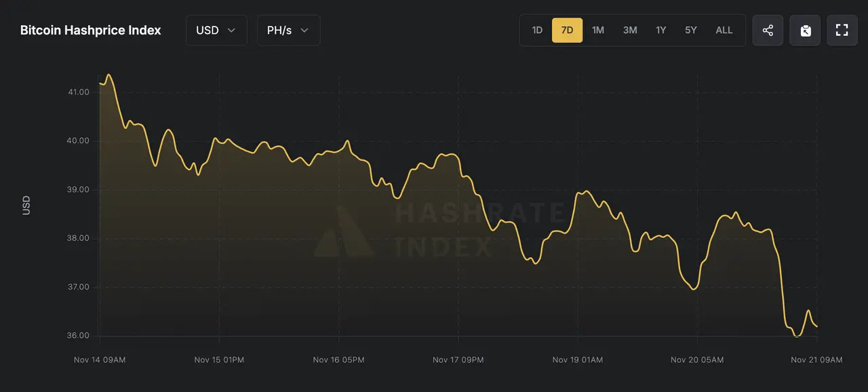Click the chart peak near 41.00
Viewport: 868px width, 392px height.
pos(108,75)
